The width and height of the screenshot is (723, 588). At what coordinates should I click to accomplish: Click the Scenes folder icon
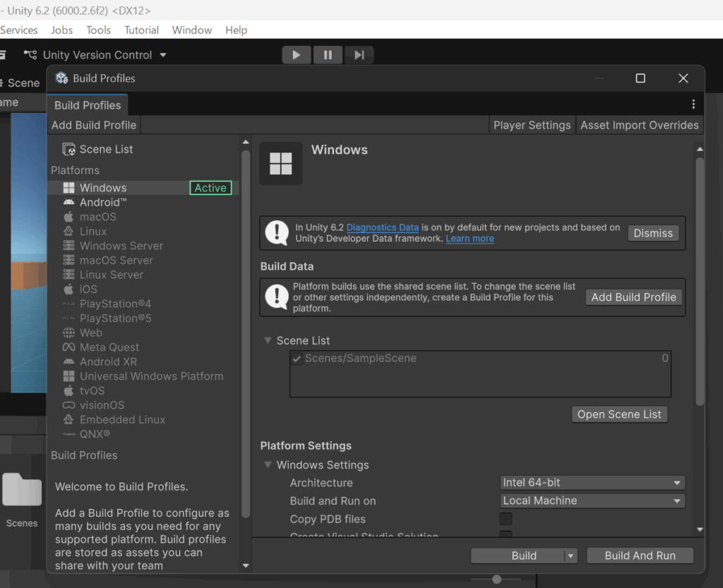22,491
